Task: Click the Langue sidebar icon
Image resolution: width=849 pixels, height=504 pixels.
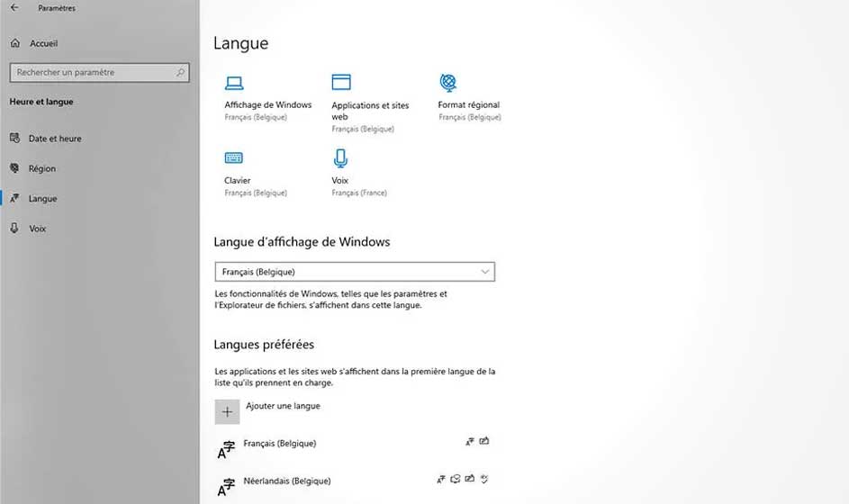Action: pyautogui.click(x=14, y=198)
